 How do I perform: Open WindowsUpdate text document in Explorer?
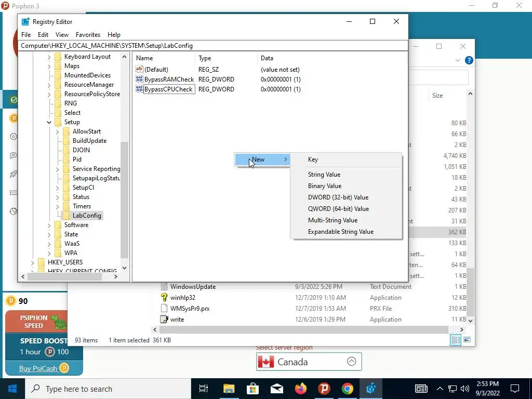point(193,287)
